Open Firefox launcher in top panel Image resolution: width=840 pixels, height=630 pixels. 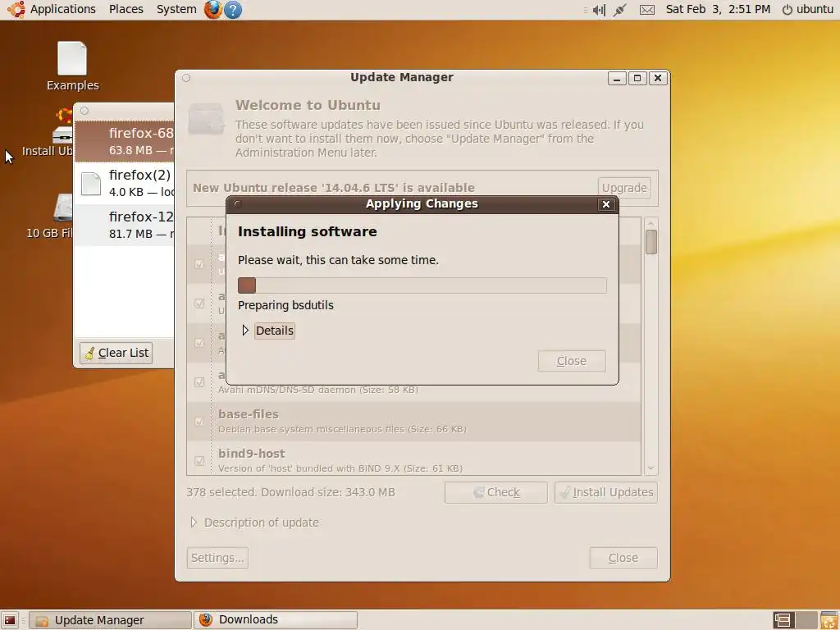point(212,9)
